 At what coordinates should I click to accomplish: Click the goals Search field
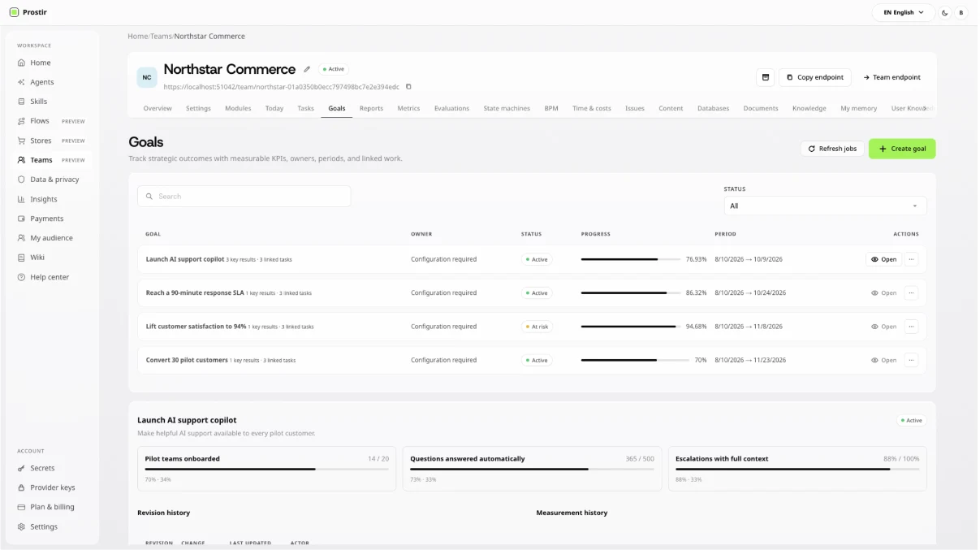[x=244, y=196]
